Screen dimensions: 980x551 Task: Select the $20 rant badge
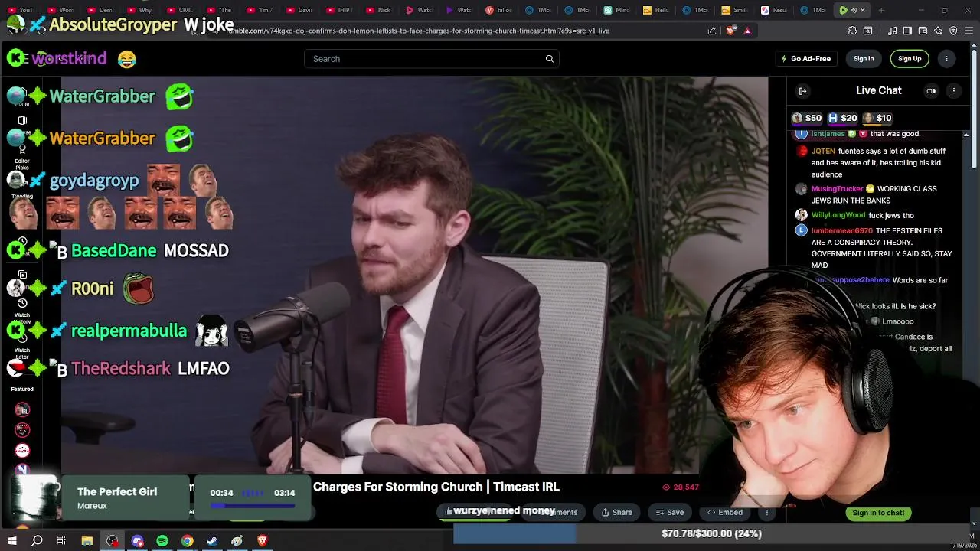tap(842, 118)
